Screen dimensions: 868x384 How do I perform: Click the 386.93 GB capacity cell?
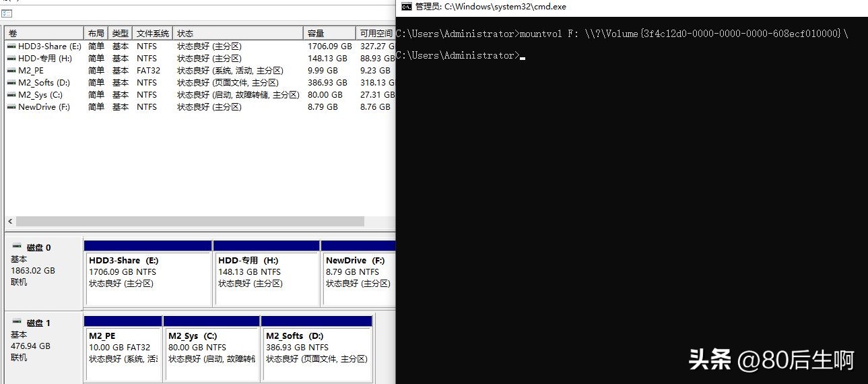pyautogui.click(x=328, y=83)
